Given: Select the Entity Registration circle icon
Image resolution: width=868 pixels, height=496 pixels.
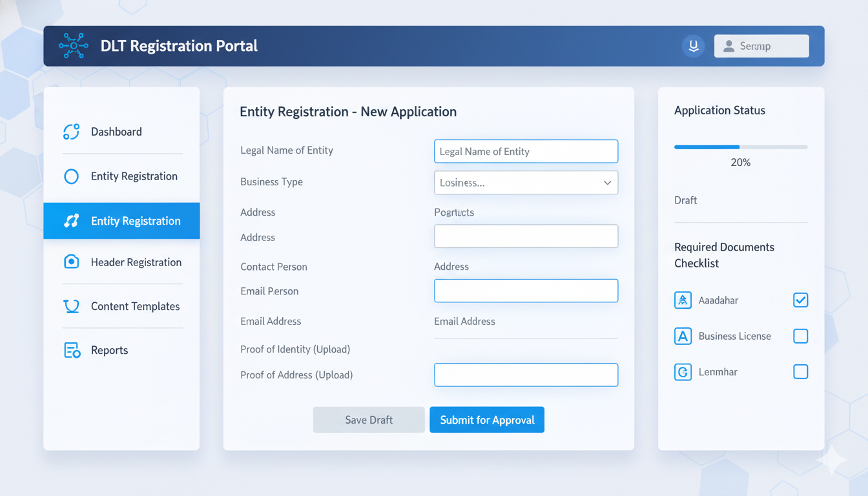Looking at the screenshot, I should click(x=71, y=176).
